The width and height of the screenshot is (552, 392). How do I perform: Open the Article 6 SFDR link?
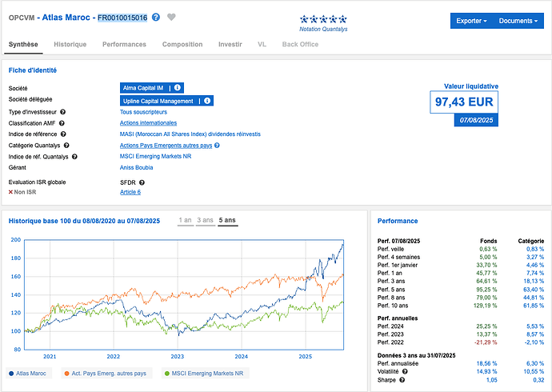(130, 192)
